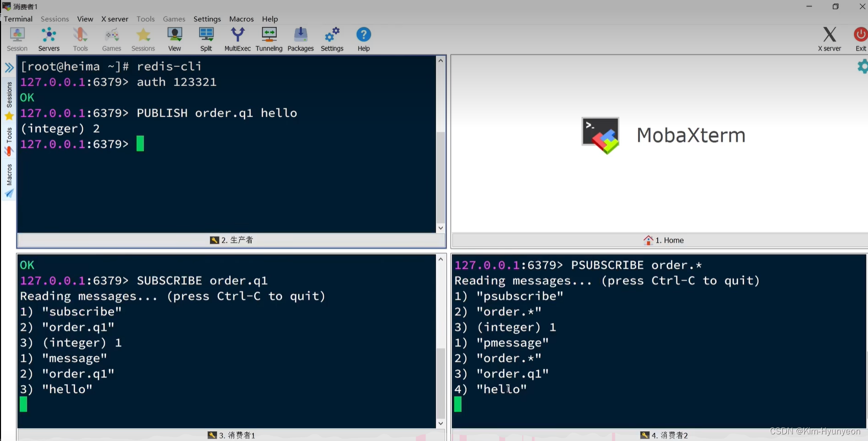
Task: Click the MobaXterm logo image
Action: coord(600,135)
